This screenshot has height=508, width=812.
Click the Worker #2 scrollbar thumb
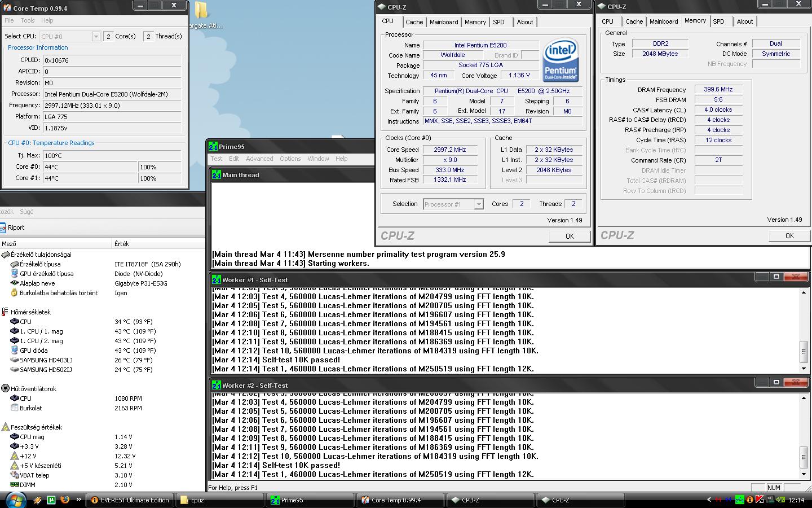[x=804, y=457]
